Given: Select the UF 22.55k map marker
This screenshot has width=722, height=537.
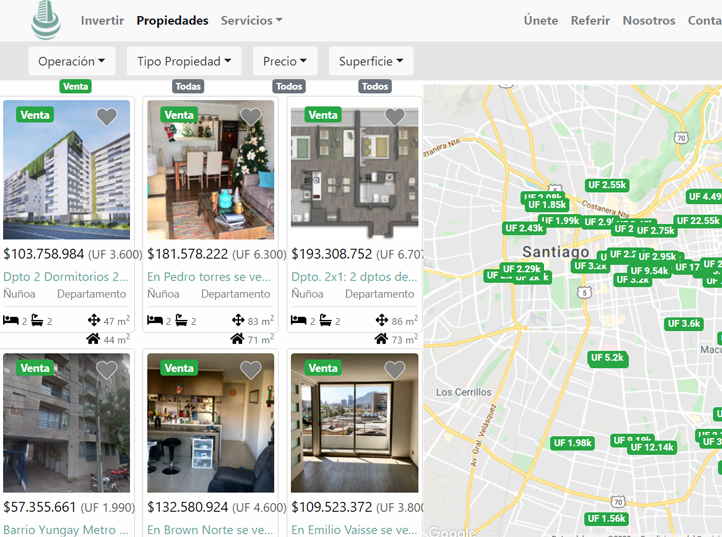Looking at the screenshot, I should pyautogui.click(x=698, y=221).
